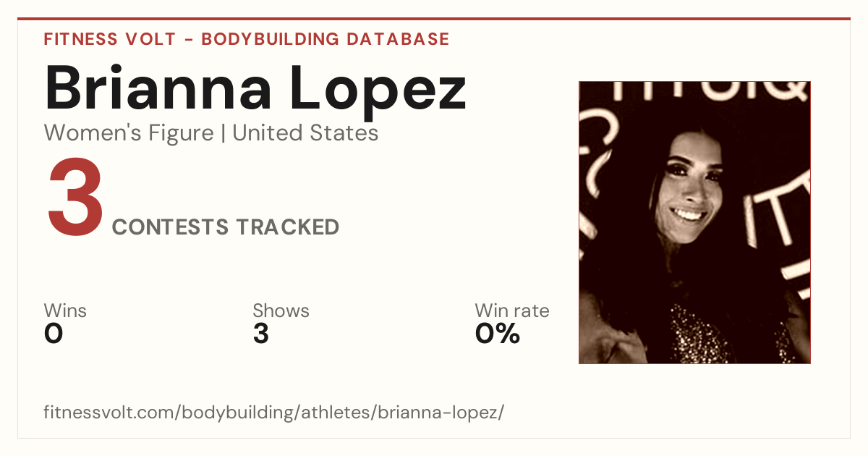Click the Win rate stat label
Image resolution: width=868 pixels, height=456 pixels.
coord(512,311)
